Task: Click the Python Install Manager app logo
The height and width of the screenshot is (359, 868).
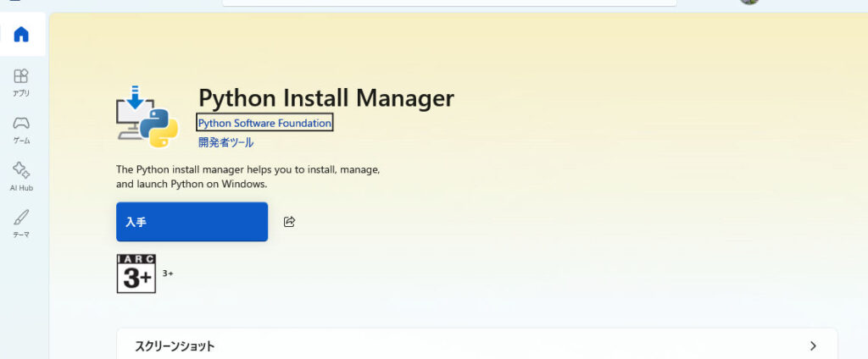Action: coord(147,117)
